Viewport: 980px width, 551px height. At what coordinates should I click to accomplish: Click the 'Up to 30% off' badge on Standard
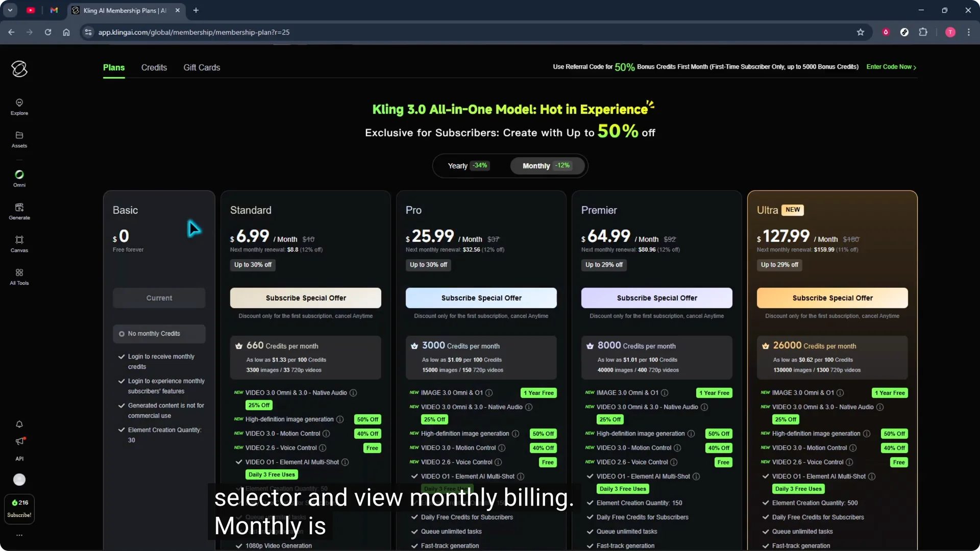tap(253, 265)
